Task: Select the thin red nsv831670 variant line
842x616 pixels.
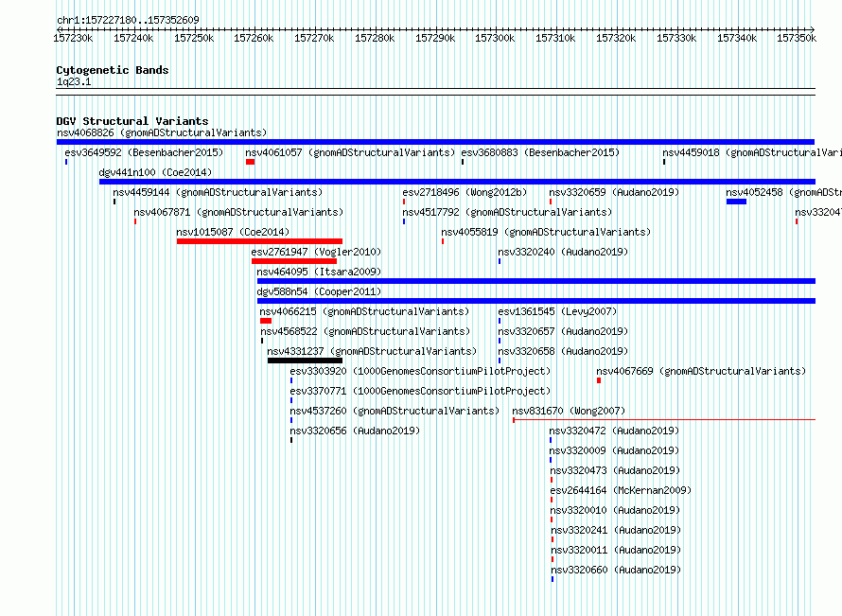Action: click(664, 420)
